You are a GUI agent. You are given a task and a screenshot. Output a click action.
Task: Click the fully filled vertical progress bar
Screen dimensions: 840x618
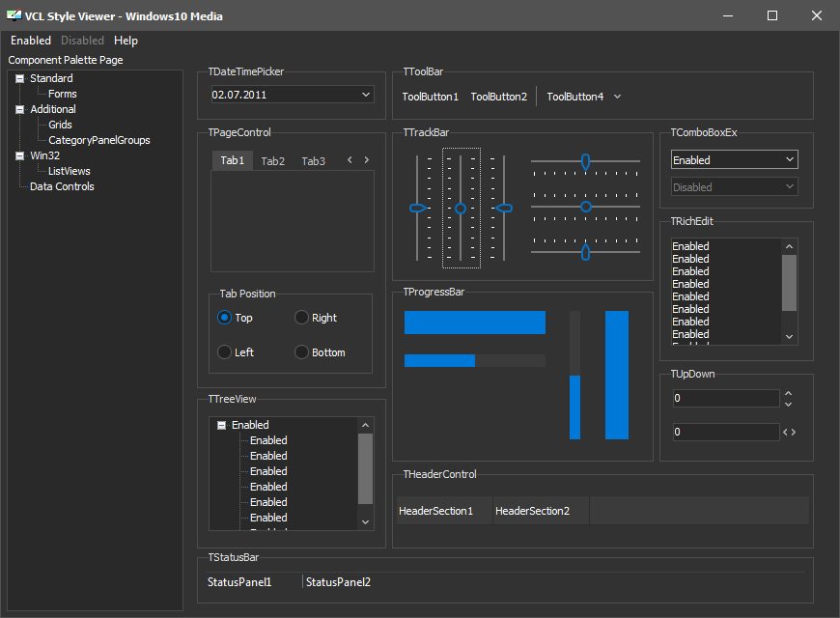(x=617, y=376)
